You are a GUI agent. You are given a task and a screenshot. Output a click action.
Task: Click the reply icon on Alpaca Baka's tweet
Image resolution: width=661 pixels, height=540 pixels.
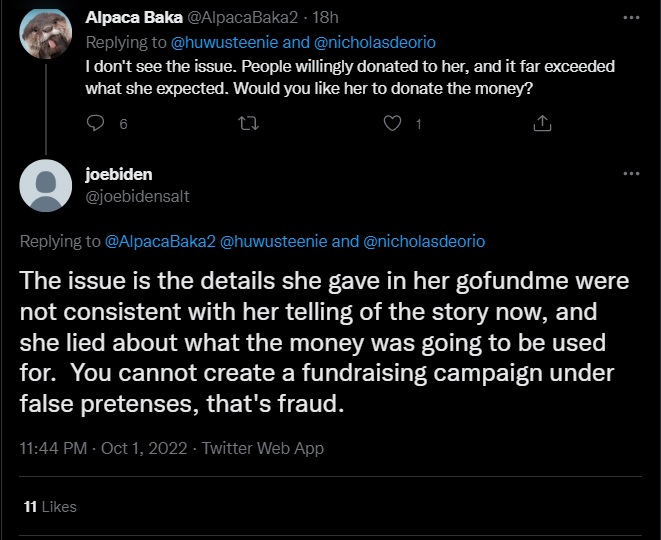(96, 124)
